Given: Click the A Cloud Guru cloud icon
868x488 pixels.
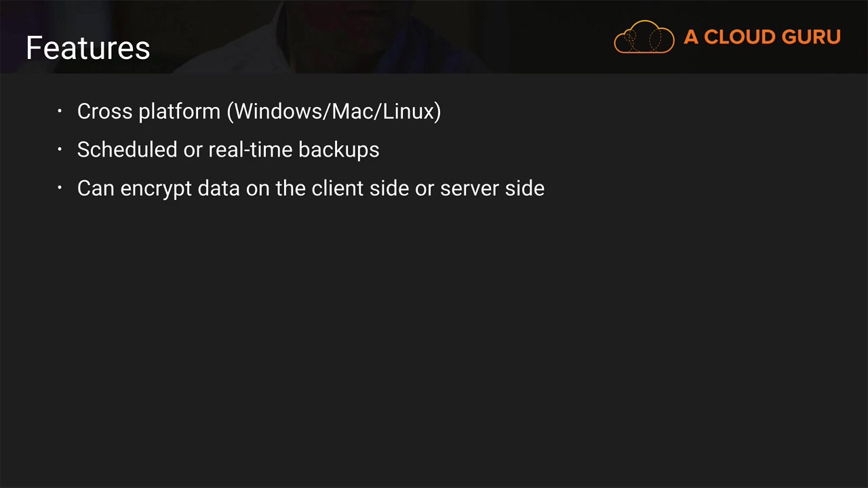Looking at the screenshot, I should click(x=644, y=37).
